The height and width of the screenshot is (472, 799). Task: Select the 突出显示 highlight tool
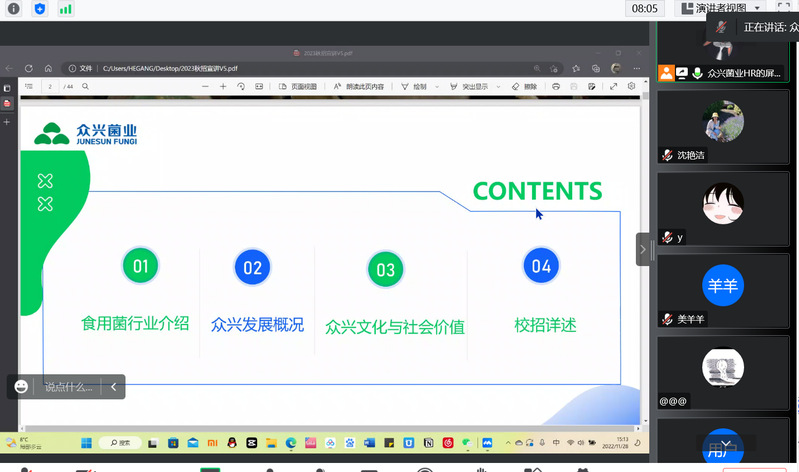coord(469,87)
